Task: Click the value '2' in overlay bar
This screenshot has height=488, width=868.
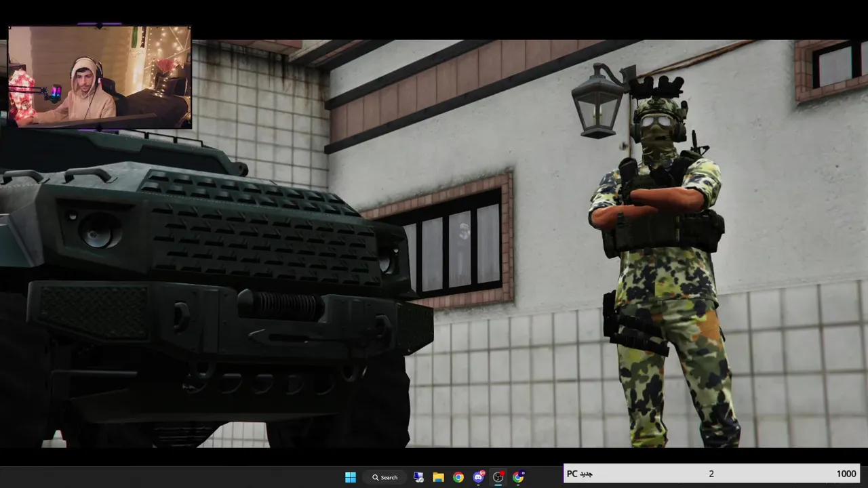Action: click(711, 474)
